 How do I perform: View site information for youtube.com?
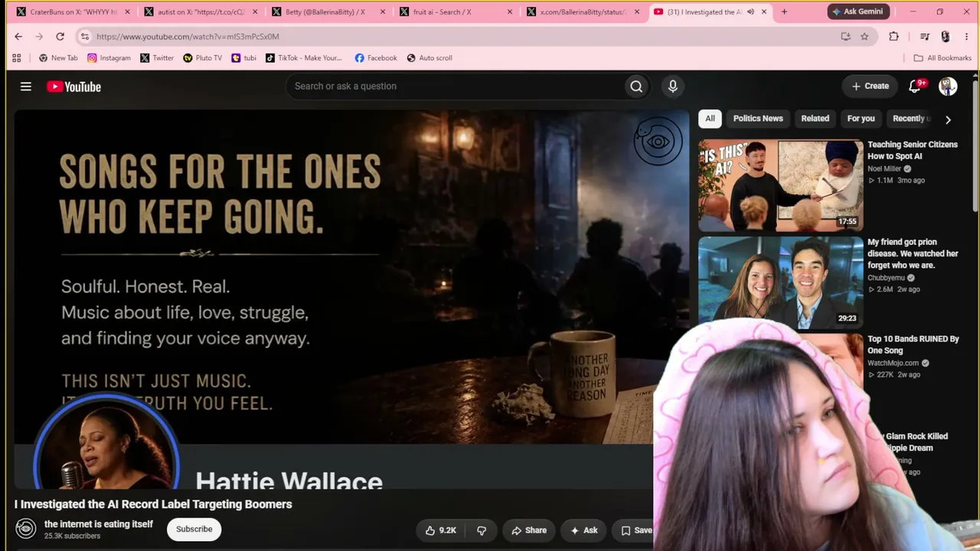point(84,36)
